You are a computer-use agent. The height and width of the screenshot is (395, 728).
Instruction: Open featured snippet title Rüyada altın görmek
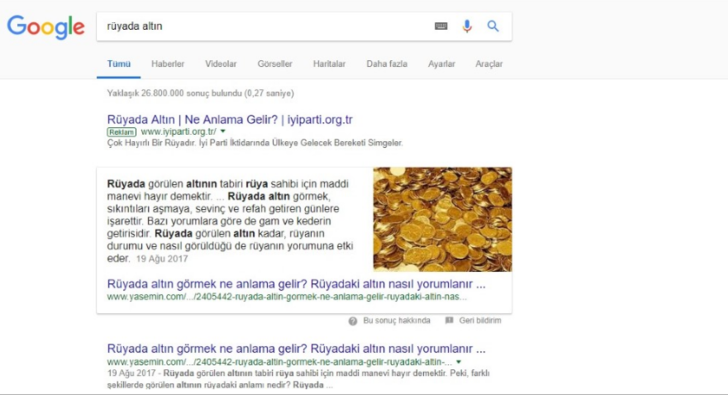(x=296, y=284)
